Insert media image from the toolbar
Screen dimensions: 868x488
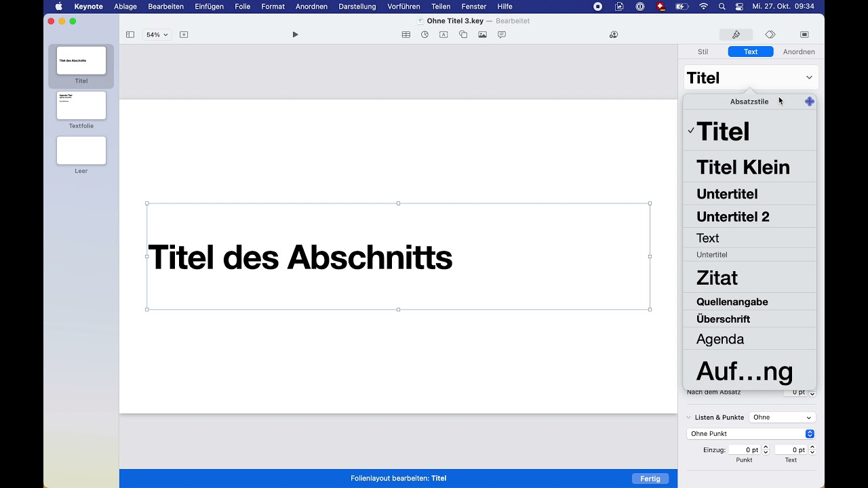482,35
